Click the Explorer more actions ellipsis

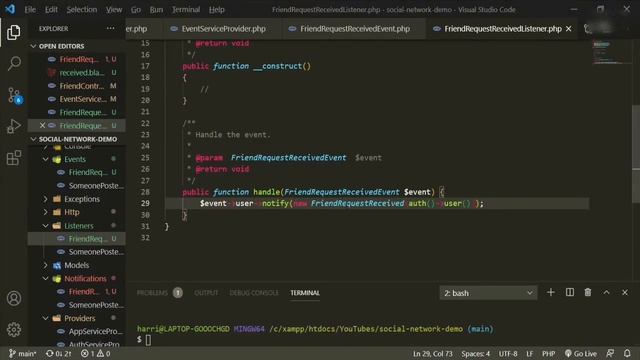[110, 29]
